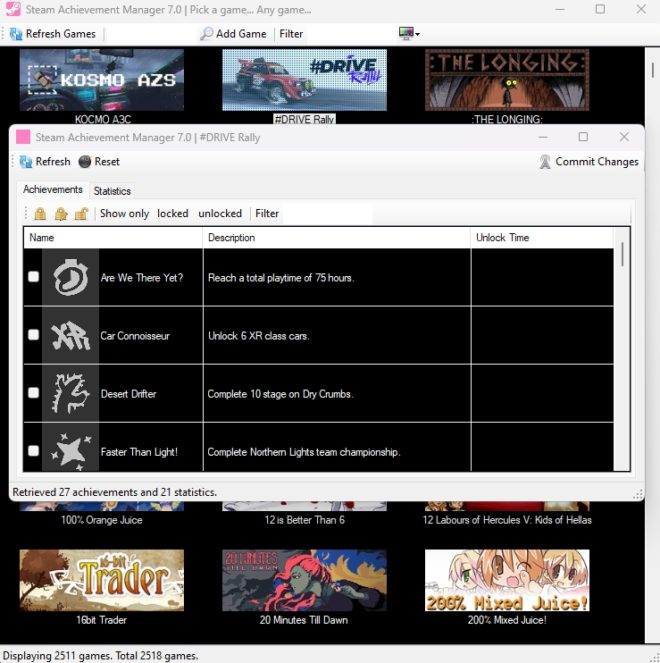Click the main window Filter label
The image size is (660, 663).
tap(291, 34)
